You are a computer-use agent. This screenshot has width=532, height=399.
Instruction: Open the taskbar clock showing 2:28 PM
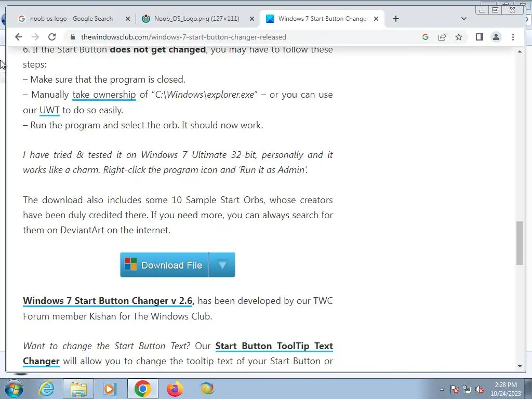coord(506,389)
